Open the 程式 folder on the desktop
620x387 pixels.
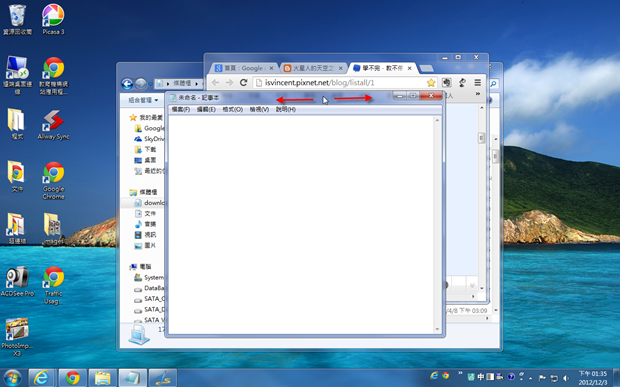[17, 124]
